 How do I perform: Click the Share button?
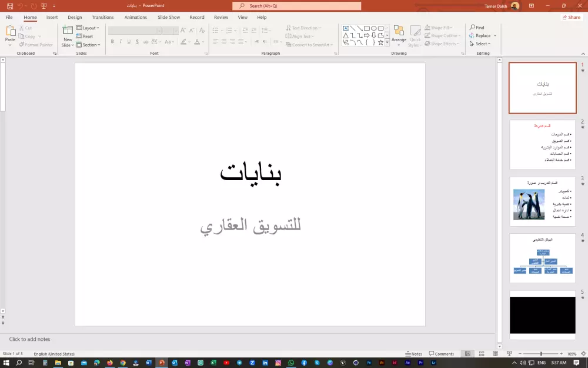point(571,17)
